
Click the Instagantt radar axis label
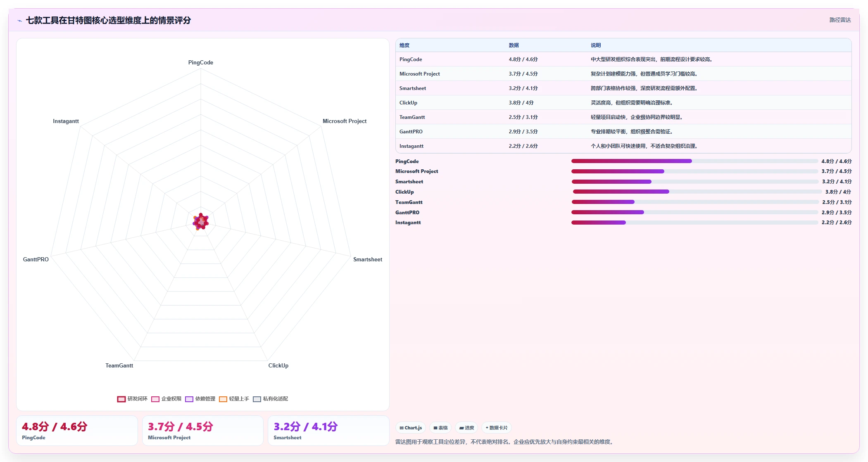tap(66, 121)
